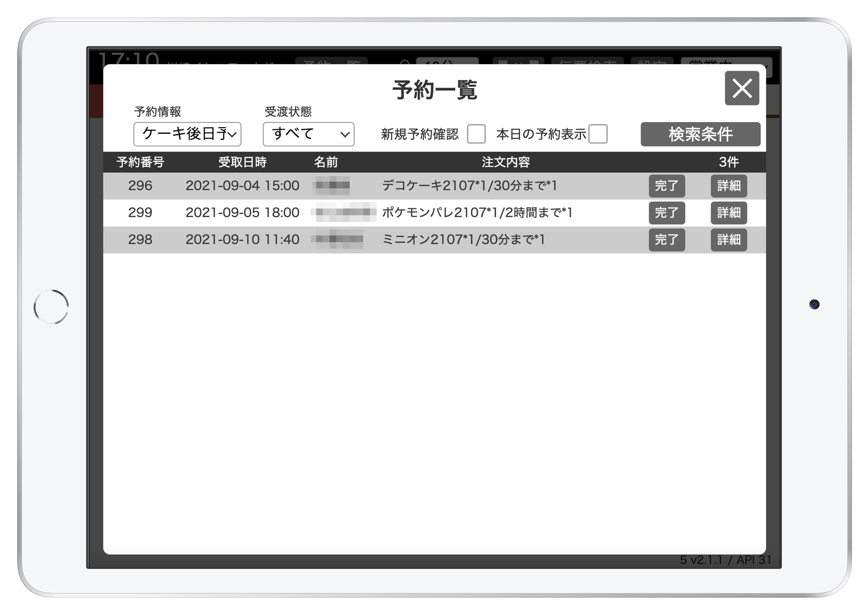Show 詳細 for reservation 298
Image resolution: width=868 pixels, height=615 pixels.
coord(729,240)
